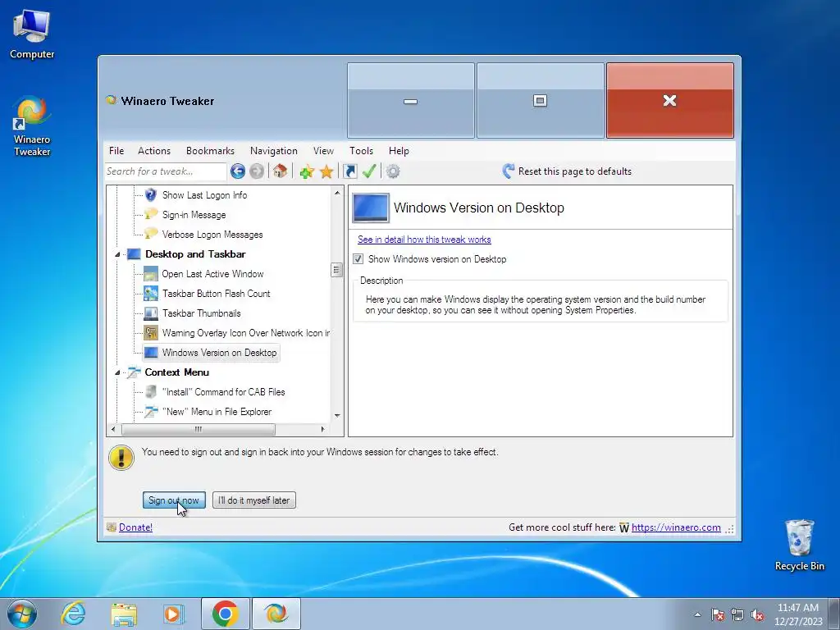The image size is (840, 630).
Task: Open the View menu
Action: [323, 151]
